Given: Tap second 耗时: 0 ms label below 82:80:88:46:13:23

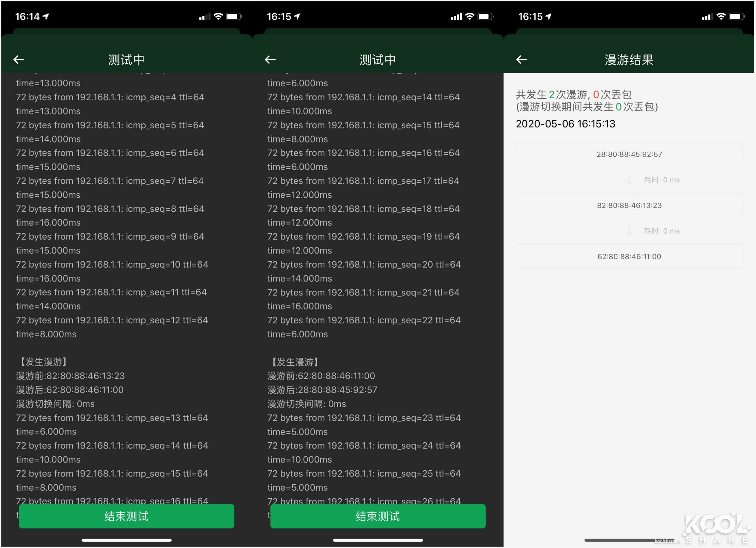Looking at the screenshot, I should (662, 231).
